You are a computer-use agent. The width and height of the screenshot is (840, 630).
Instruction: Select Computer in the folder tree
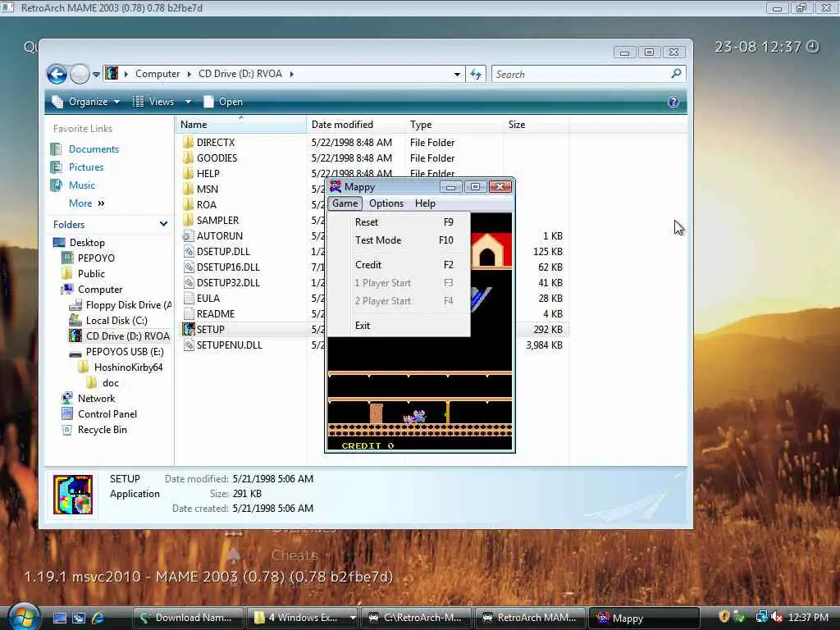click(x=99, y=290)
